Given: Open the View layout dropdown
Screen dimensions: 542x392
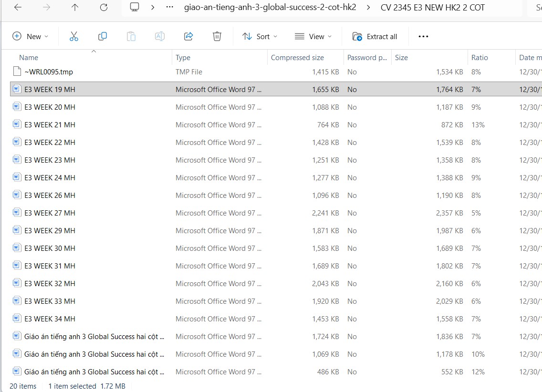Looking at the screenshot, I should click(x=313, y=36).
